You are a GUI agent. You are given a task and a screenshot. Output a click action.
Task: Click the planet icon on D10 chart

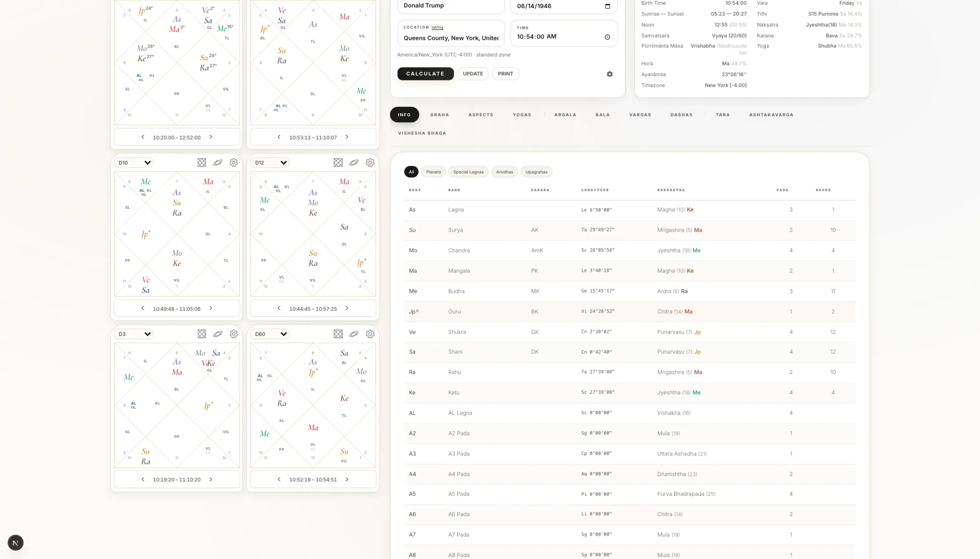[x=218, y=162]
